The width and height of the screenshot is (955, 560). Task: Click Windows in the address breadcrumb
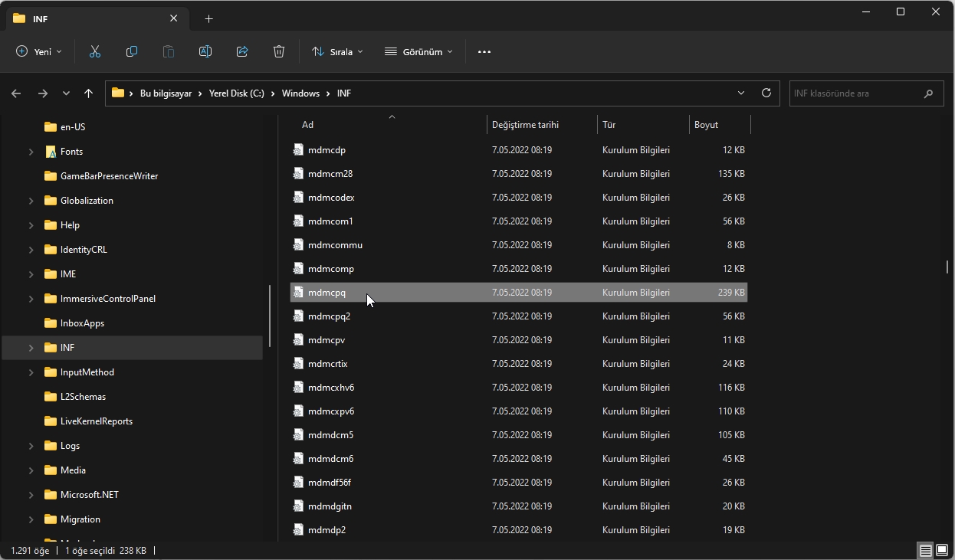pos(300,93)
